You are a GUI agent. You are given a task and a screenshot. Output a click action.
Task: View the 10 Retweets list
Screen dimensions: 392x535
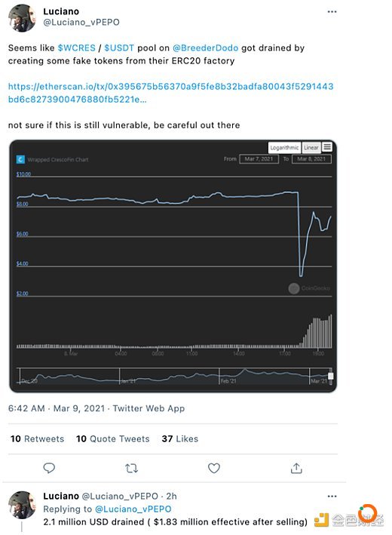pos(37,438)
